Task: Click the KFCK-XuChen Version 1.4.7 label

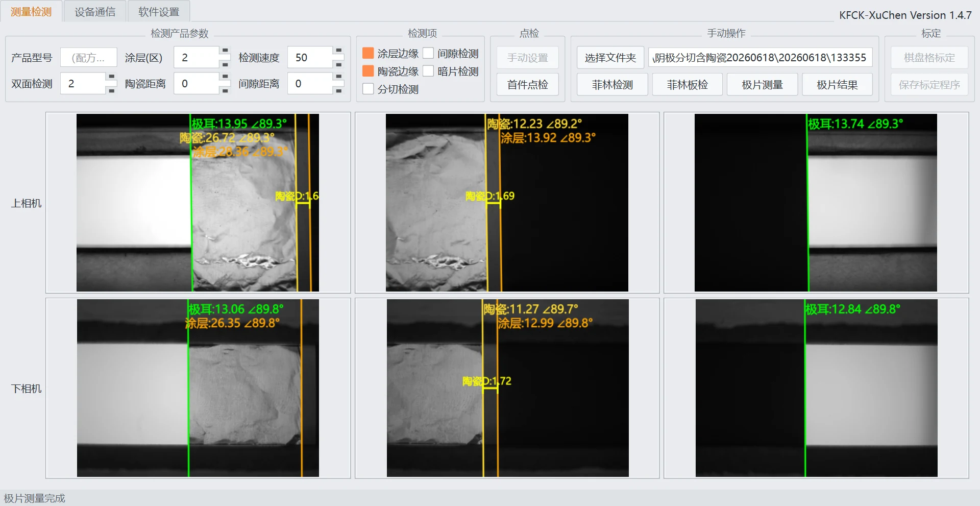Action: [x=905, y=15]
